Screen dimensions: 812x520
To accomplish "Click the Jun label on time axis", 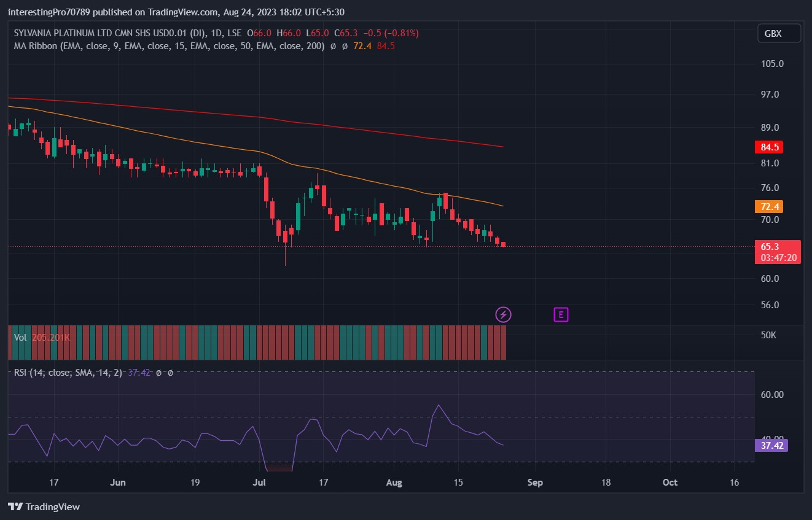I will click(118, 483).
